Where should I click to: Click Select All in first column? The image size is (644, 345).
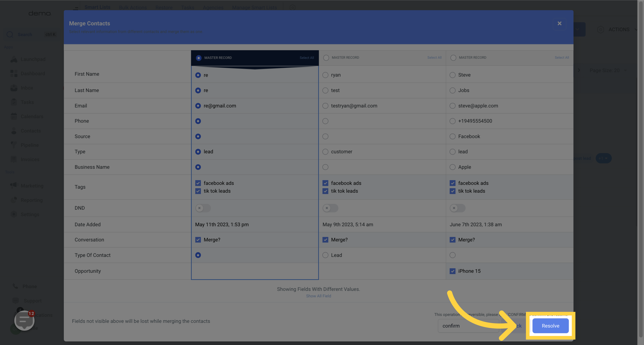coord(307,58)
